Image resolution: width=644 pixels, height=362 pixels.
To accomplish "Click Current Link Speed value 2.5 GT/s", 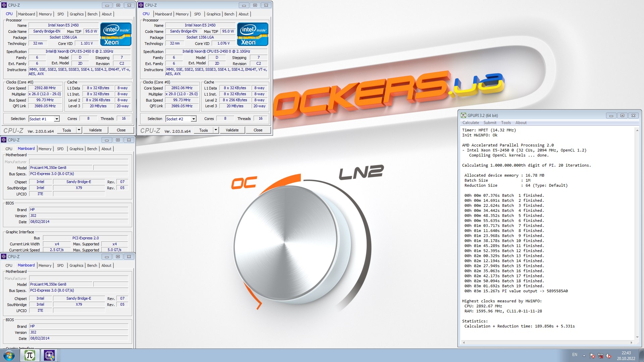I will click(x=57, y=250).
